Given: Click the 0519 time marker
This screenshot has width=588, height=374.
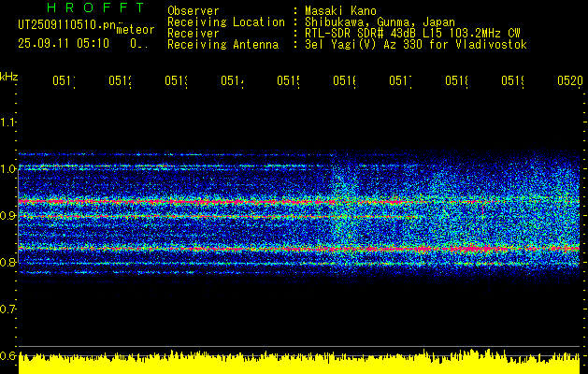Looking at the screenshot, I should [513, 81].
